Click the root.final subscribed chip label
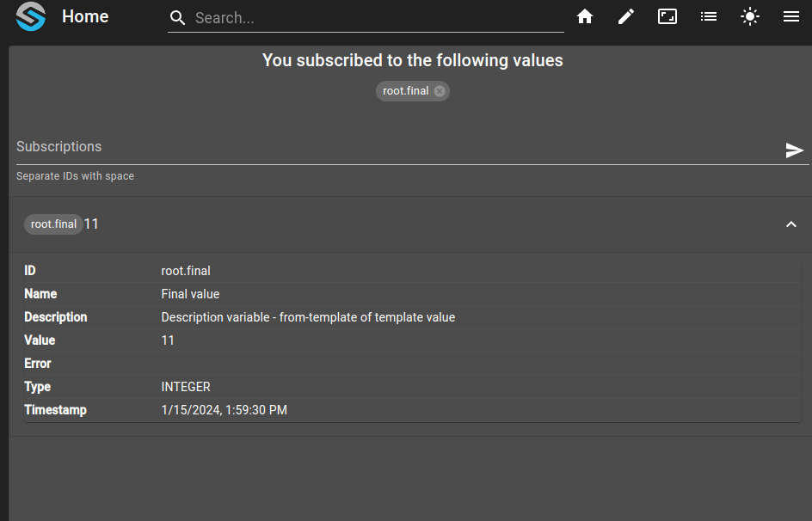The height and width of the screenshot is (521, 812). point(405,91)
